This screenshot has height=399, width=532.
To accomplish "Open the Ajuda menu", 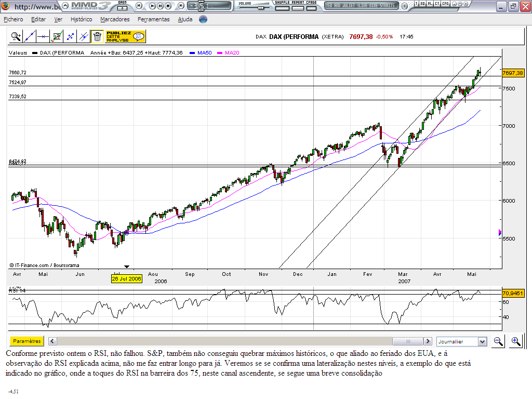I will pyautogui.click(x=185, y=19).
